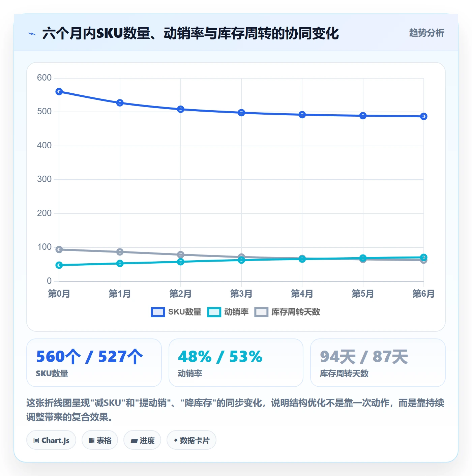Click the 进度 tag chip
Screen dimensions: 472x476
(142, 440)
